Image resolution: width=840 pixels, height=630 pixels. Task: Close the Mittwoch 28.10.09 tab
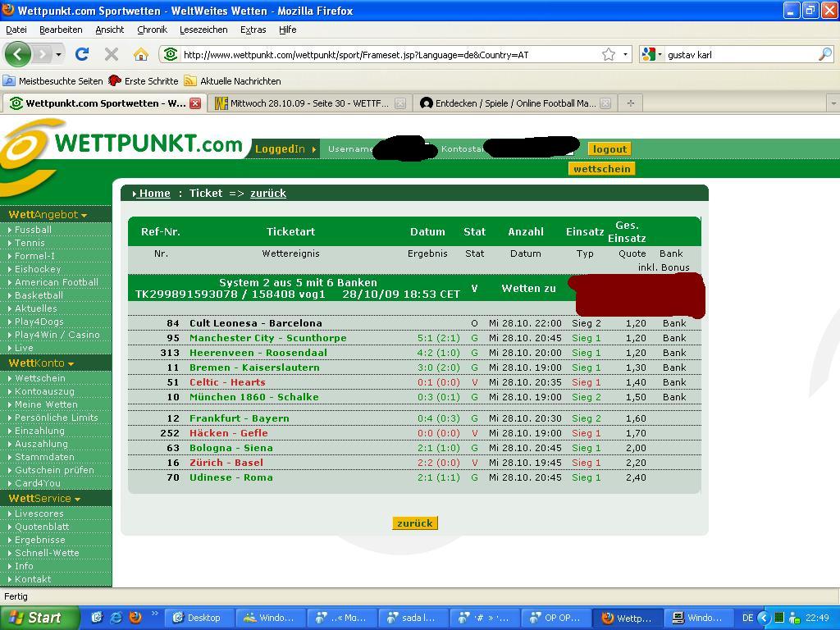click(400, 103)
